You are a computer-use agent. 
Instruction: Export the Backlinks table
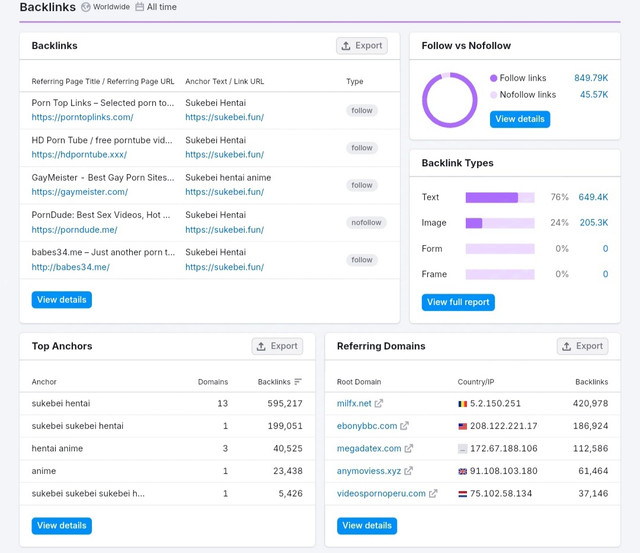pos(362,46)
